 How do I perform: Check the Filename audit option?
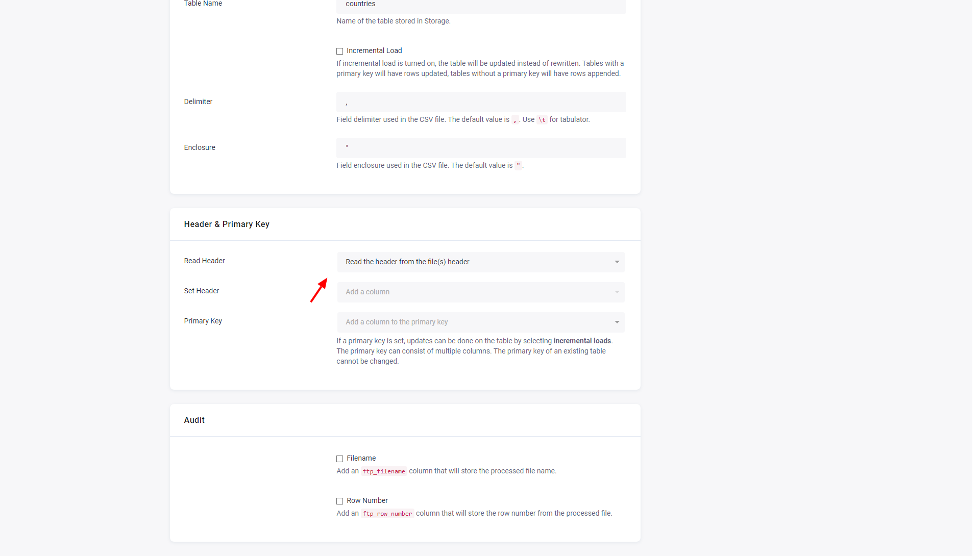coord(339,459)
